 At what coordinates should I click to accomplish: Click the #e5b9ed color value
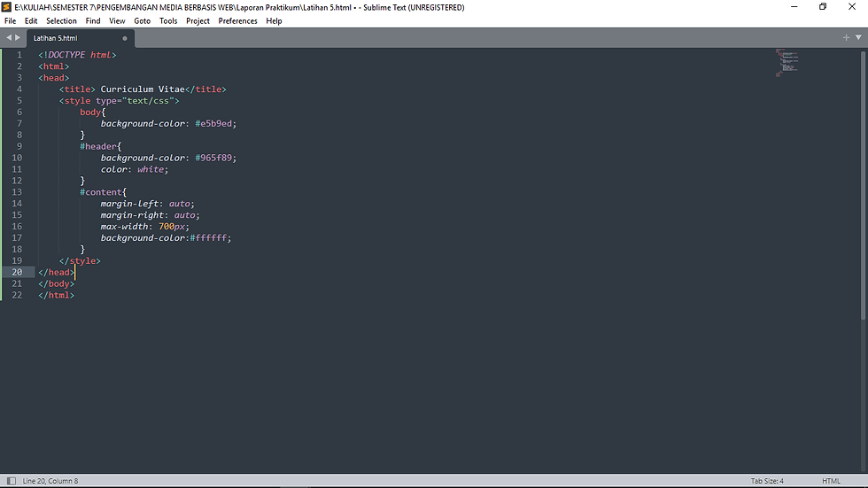213,123
